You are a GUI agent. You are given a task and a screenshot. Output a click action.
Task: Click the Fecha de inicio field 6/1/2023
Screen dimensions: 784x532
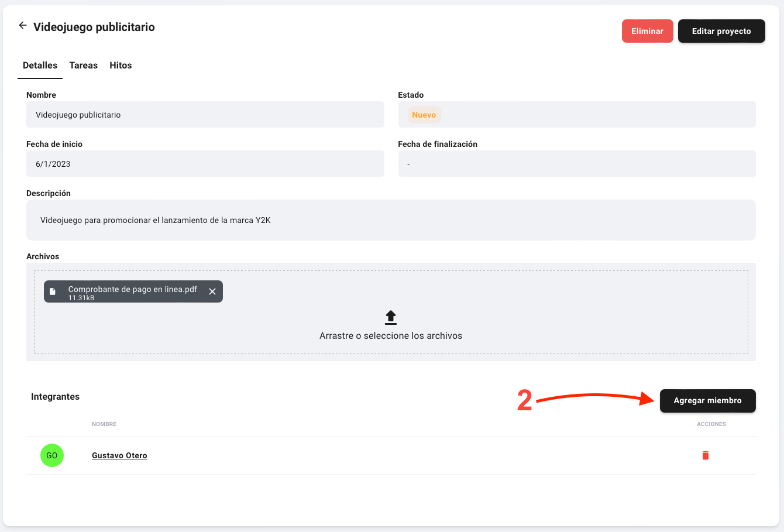click(205, 164)
